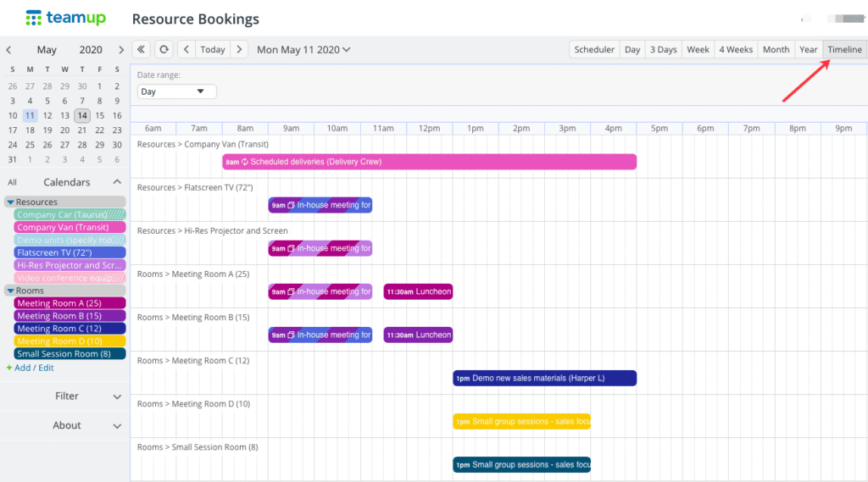This screenshot has width=868, height=482.
Task: Switch to the 4 Weeks view
Action: (736, 49)
